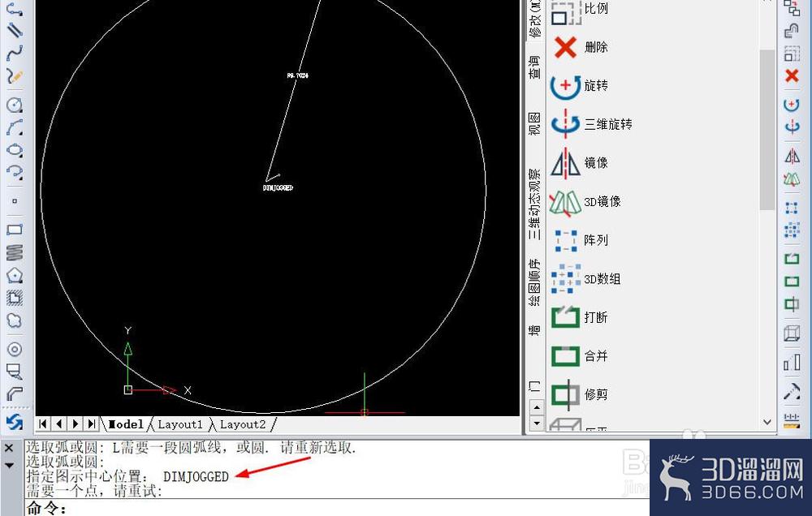This screenshot has width=812, height=516.
Task: Open the ellipse tool flyout in left toolbar
Action: click(15, 151)
